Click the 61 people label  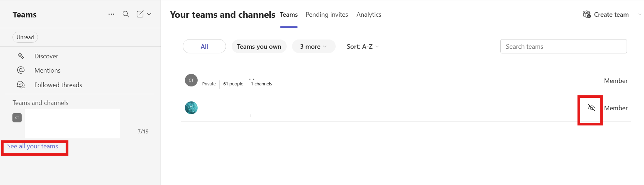click(x=233, y=84)
